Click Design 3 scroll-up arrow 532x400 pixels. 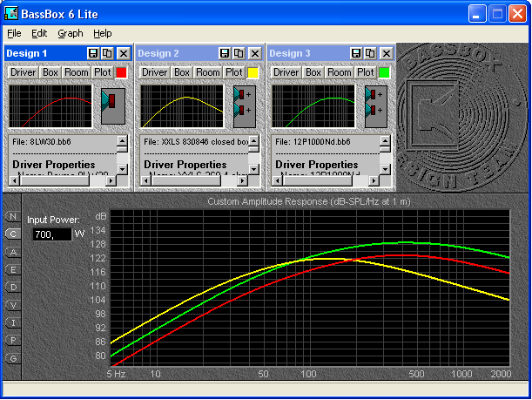point(385,140)
